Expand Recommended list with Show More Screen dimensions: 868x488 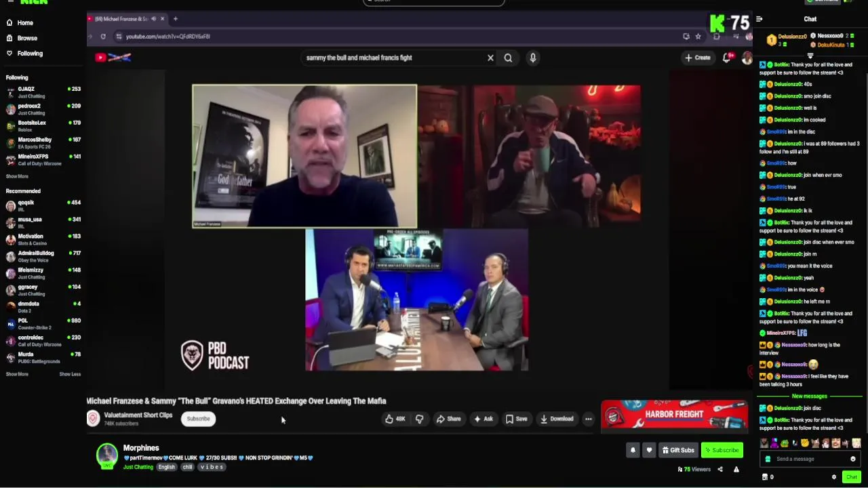tap(17, 374)
